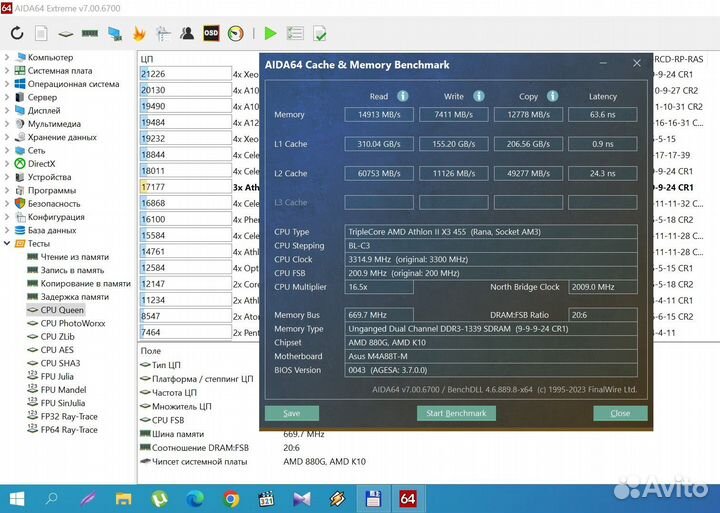Image resolution: width=720 pixels, height=513 pixels.
Task: Click the Memory Latency 63.6 ns field
Action: click(602, 114)
